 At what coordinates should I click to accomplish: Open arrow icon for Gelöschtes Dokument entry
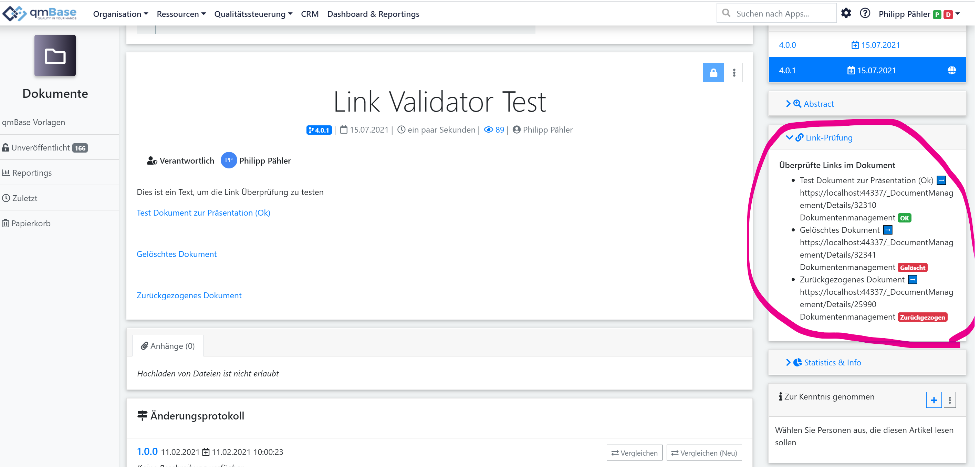888,230
